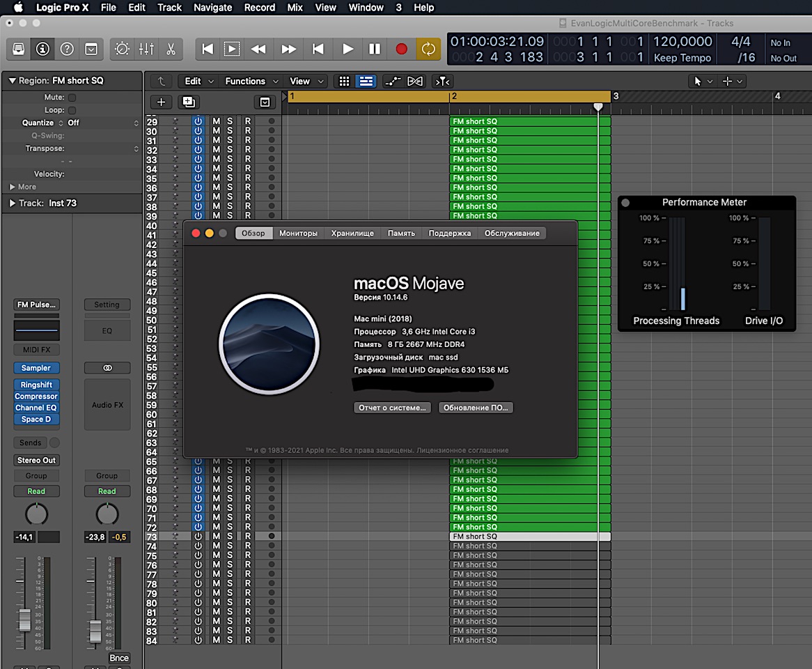The height and width of the screenshot is (669, 812).
Task: Open the Library panel button
Action: (19, 49)
